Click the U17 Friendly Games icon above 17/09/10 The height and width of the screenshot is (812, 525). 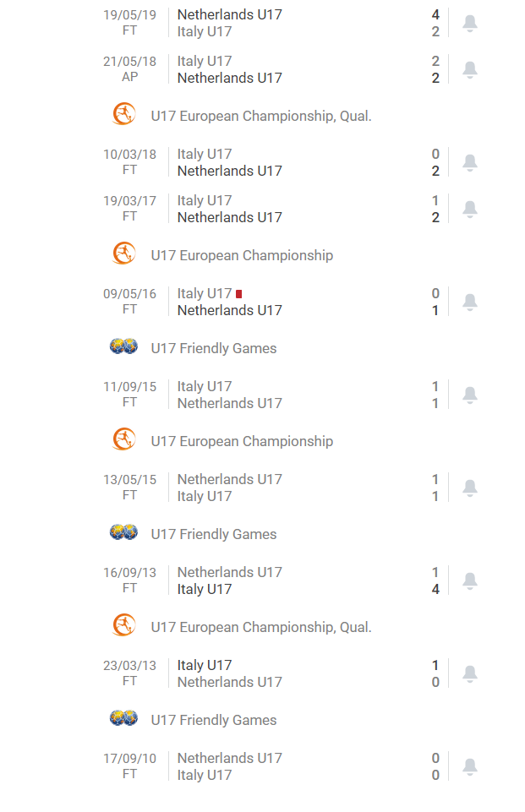123,718
